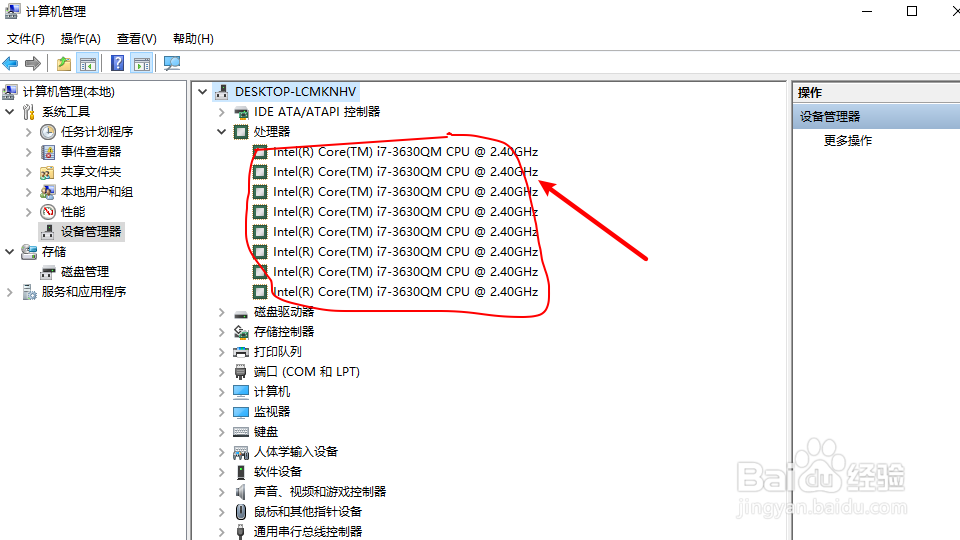Expand the IDE ATA/ATAPI 控制器 category arrow
The image size is (960, 540).
pyautogui.click(x=222, y=112)
